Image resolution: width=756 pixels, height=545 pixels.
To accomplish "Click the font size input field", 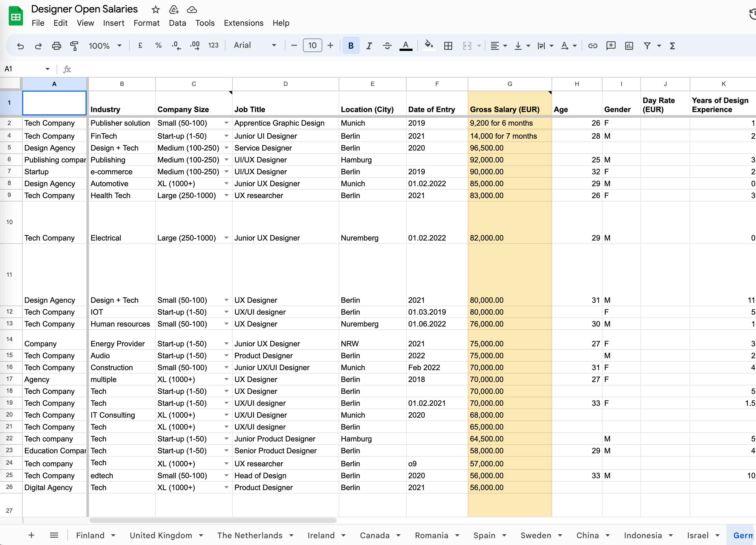I will point(312,45).
